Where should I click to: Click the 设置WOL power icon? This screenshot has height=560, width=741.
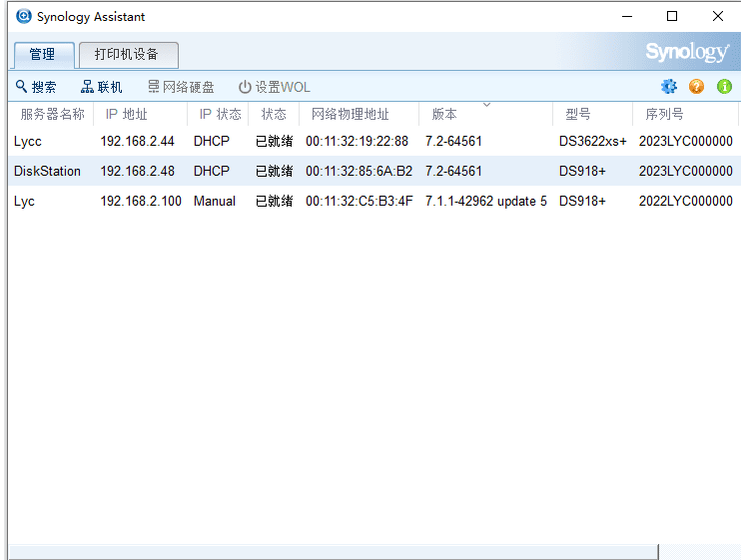click(245, 87)
